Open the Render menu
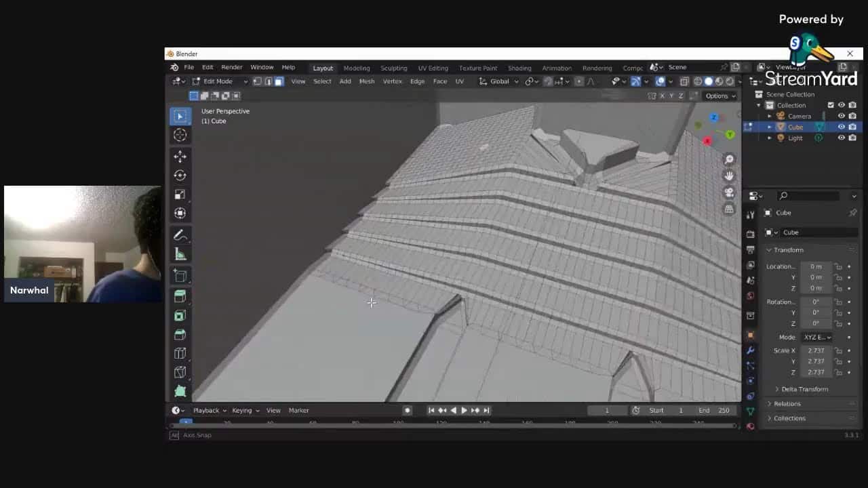This screenshot has height=488, width=868. tap(231, 67)
